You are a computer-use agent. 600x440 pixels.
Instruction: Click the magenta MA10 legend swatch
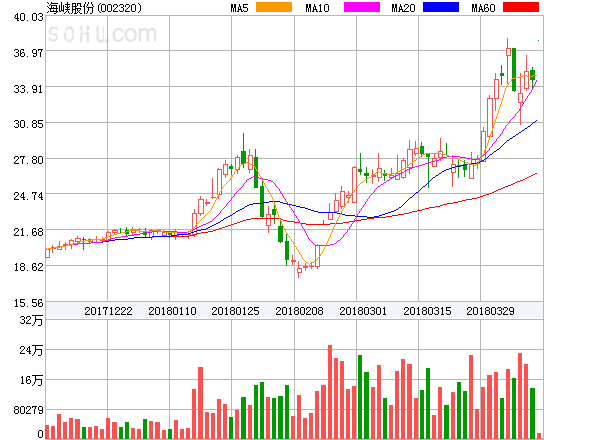click(x=362, y=7)
